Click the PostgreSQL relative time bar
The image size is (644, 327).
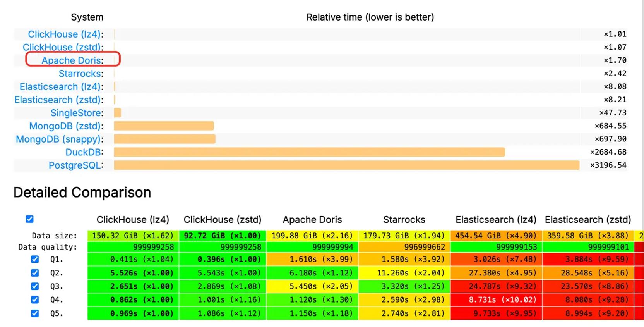[346, 165]
